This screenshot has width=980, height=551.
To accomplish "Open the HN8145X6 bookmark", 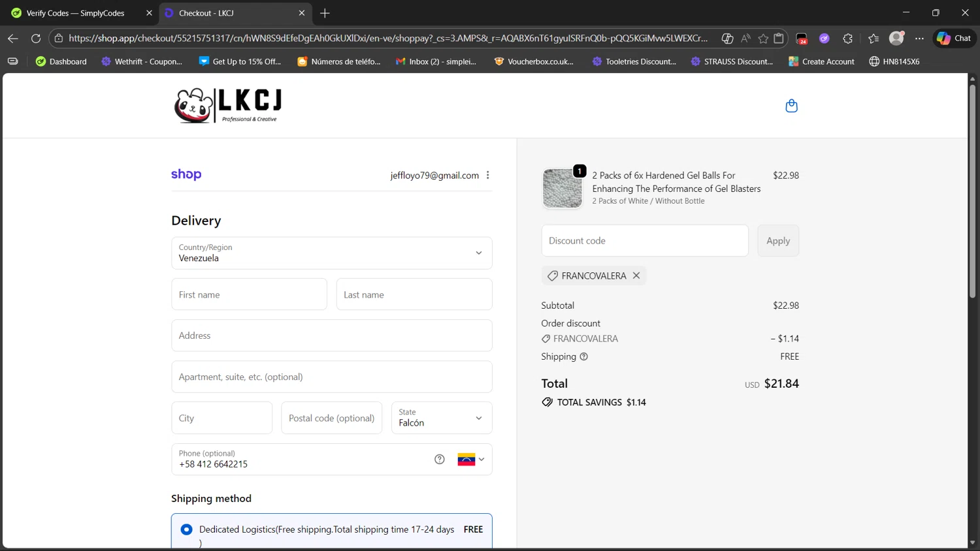I will point(894,61).
